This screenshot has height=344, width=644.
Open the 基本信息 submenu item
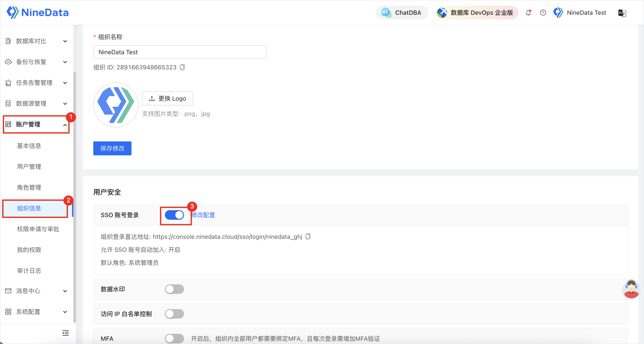point(29,146)
